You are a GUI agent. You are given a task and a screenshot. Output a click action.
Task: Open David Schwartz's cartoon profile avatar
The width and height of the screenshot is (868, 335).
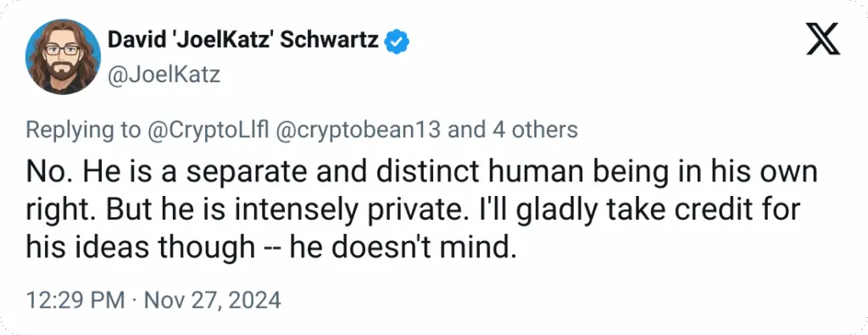point(63,57)
